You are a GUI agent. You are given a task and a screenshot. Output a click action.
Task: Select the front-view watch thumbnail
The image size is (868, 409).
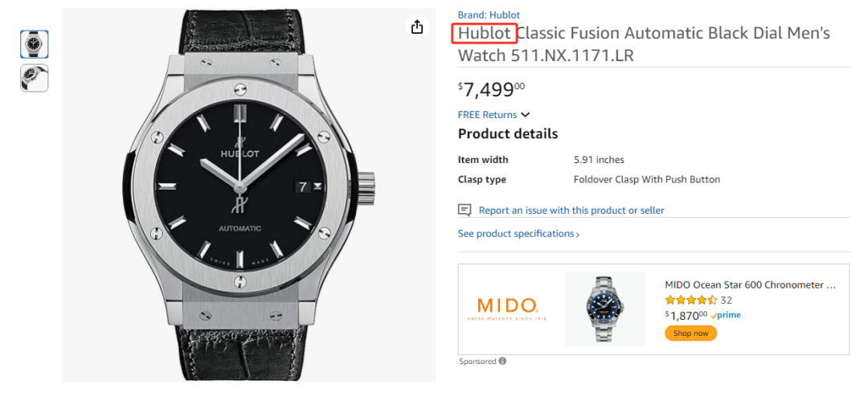pyautogui.click(x=35, y=44)
